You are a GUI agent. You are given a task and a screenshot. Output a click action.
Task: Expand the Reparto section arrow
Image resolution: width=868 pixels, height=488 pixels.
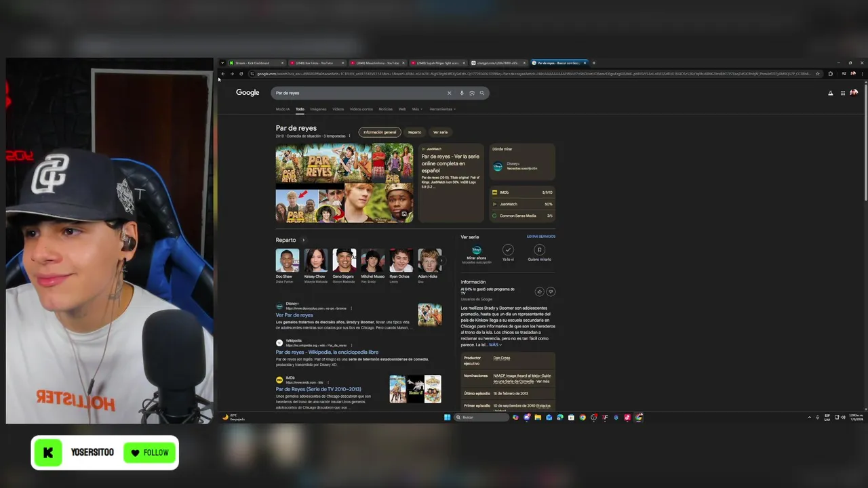tap(303, 240)
